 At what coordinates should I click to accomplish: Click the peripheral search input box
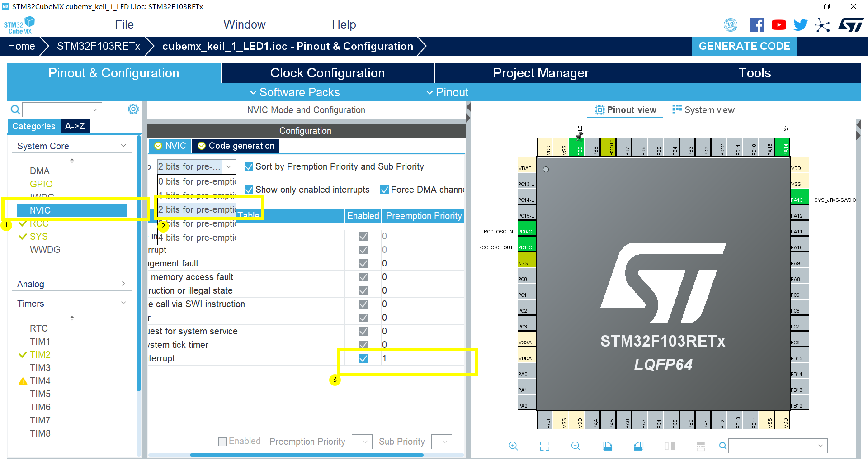pos(62,109)
